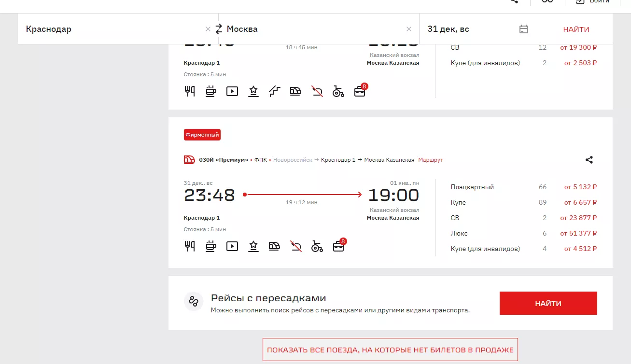Click the no-pets icon on 030Й train
The image size is (631, 364).
(296, 246)
